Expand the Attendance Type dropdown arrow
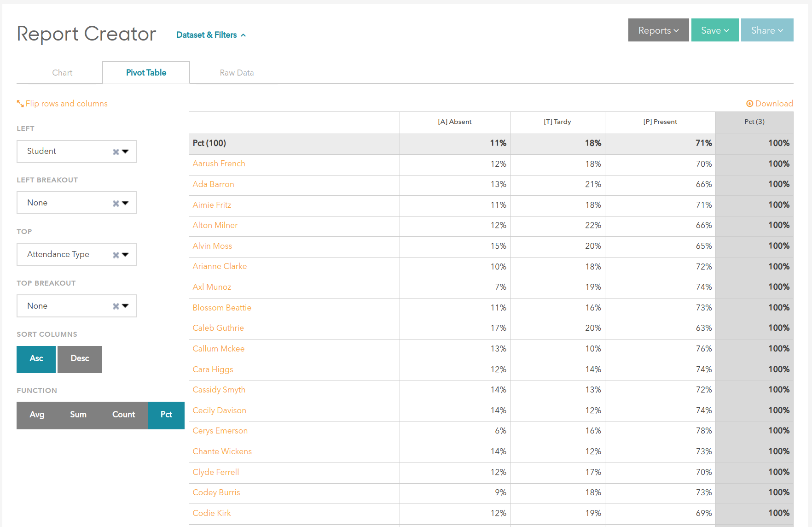Viewport: 812px width, 527px height. tap(126, 255)
